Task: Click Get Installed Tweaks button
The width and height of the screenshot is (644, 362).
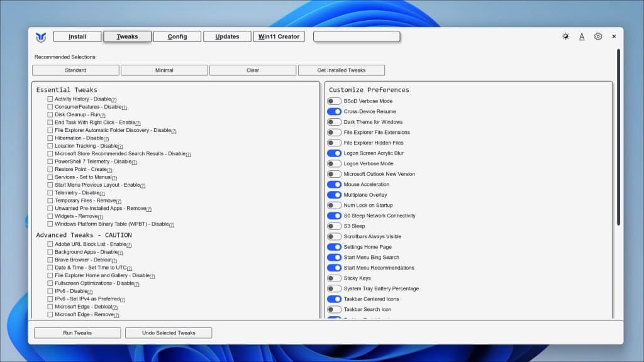Action: point(341,70)
